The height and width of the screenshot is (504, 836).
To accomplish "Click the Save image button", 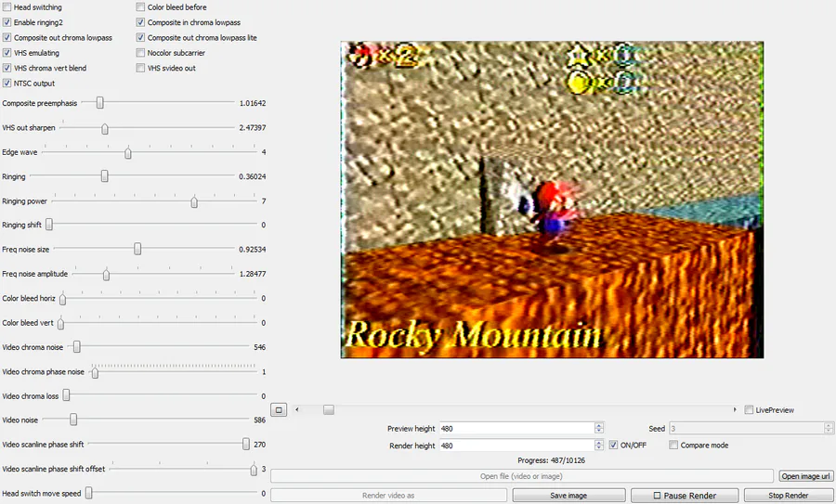I will (x=568, y=496).
